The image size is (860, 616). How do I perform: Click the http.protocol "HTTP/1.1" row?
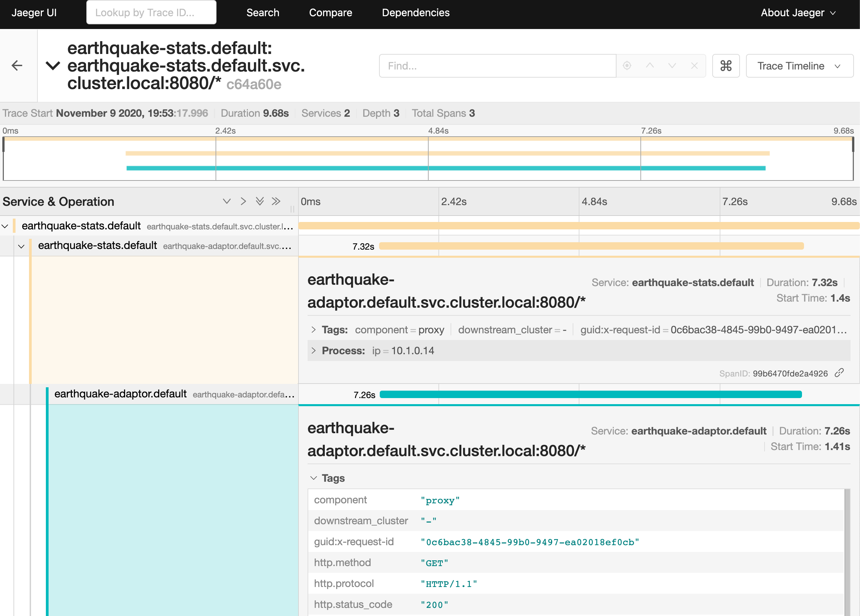(x=576, y=583)
